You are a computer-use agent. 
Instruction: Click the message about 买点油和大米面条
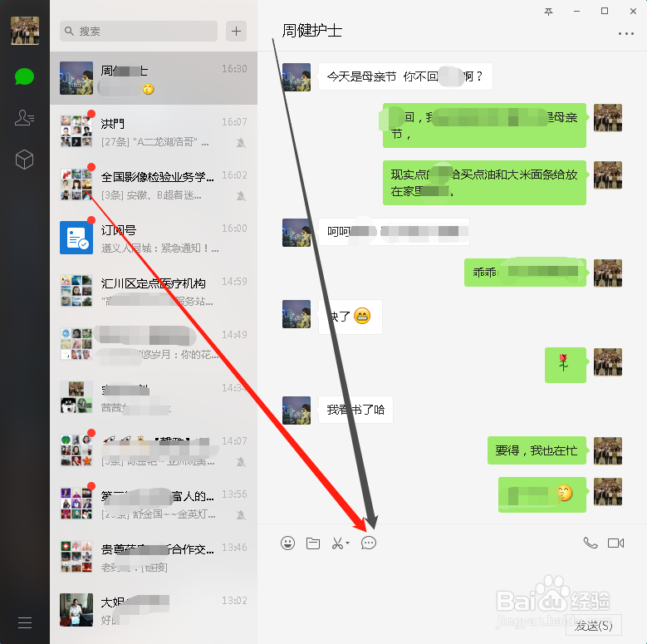click(484, 183)
